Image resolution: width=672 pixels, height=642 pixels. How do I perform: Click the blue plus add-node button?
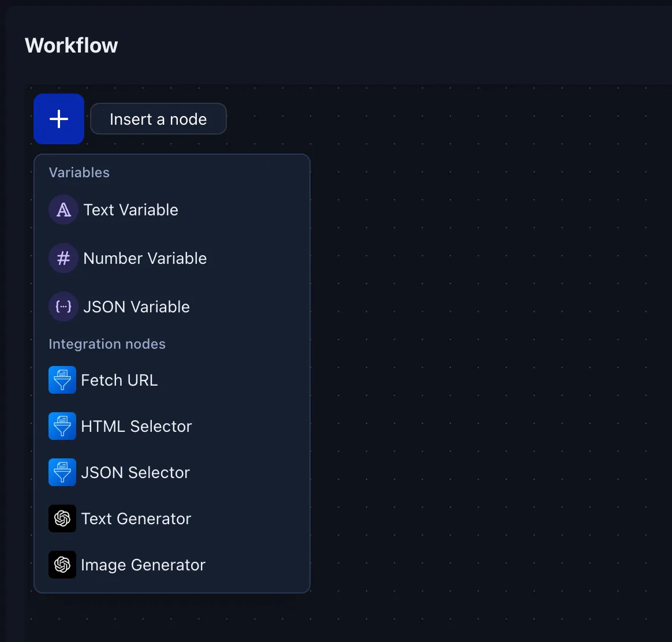pyautogui.click(x=59, y=119)
